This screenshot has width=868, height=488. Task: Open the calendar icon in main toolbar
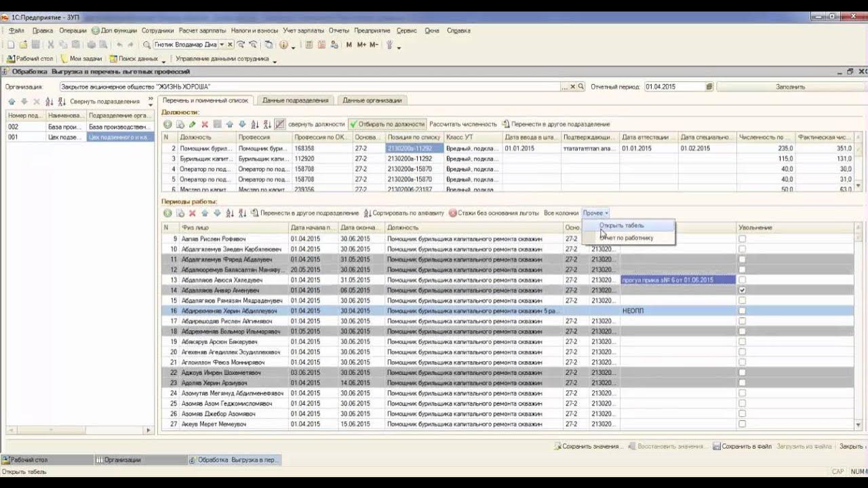[x=322, y=45]
